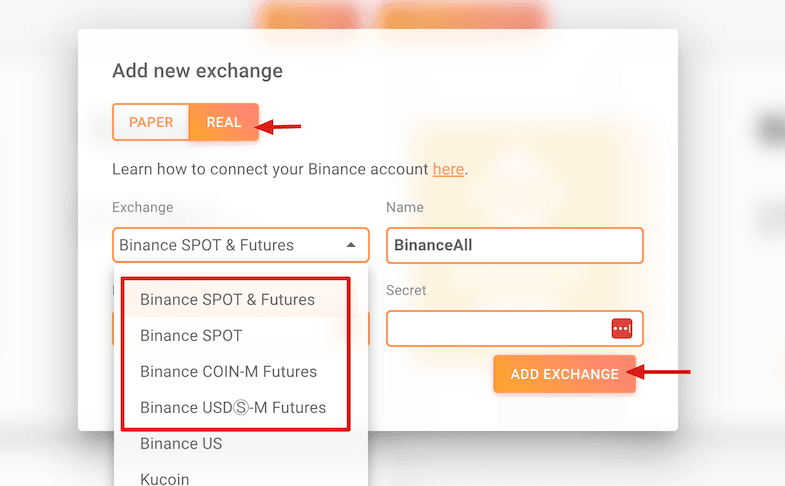The width and height of the screenshot is (785, 486).
Task: Choose the plain 'Binance SPOT' list option
Action: coord(191,335)
